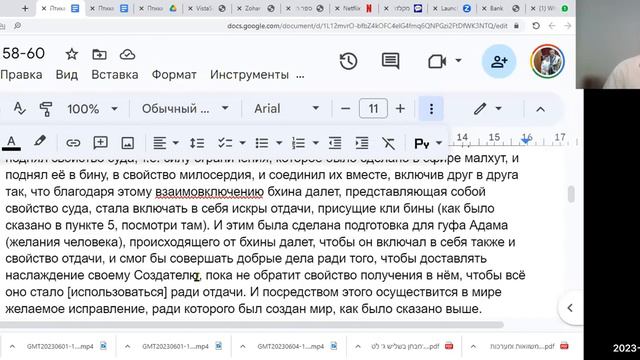Open the comments history icon
The image size is (640, 360).
(391, 61)
